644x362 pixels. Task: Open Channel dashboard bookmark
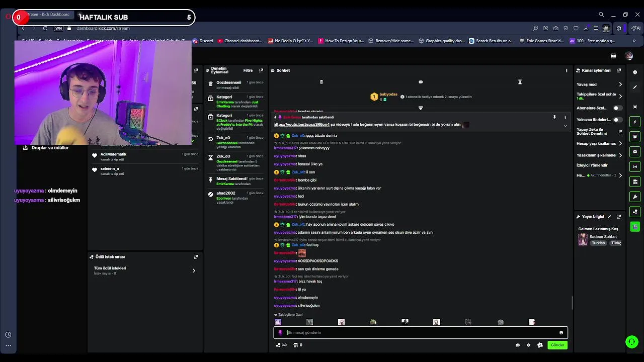coord(239,41)
